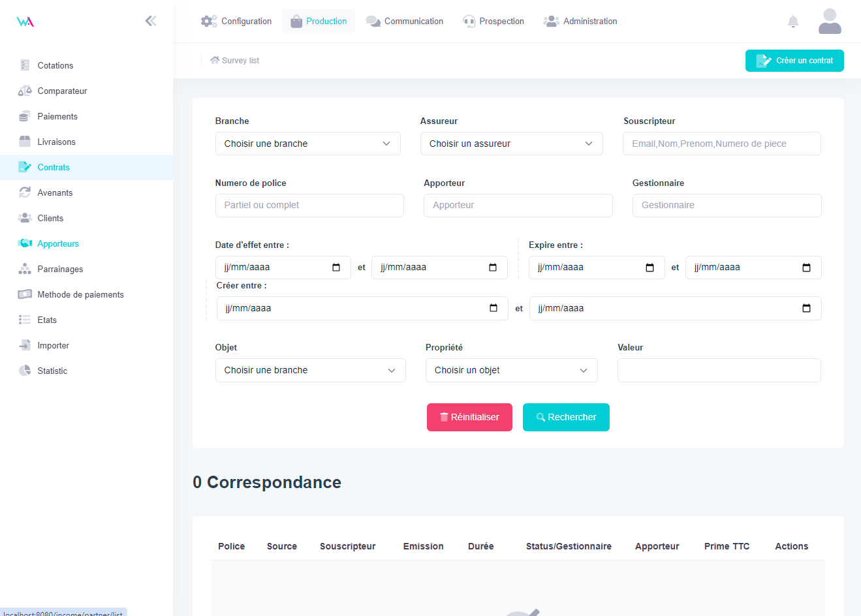Click the user avatar icon

pos(830,22)
